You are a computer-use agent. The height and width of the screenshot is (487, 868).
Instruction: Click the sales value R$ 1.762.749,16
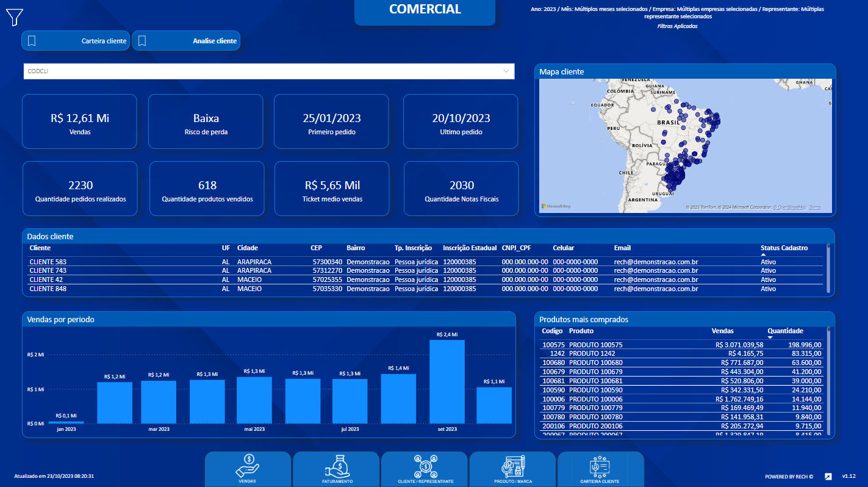point(739,399)
